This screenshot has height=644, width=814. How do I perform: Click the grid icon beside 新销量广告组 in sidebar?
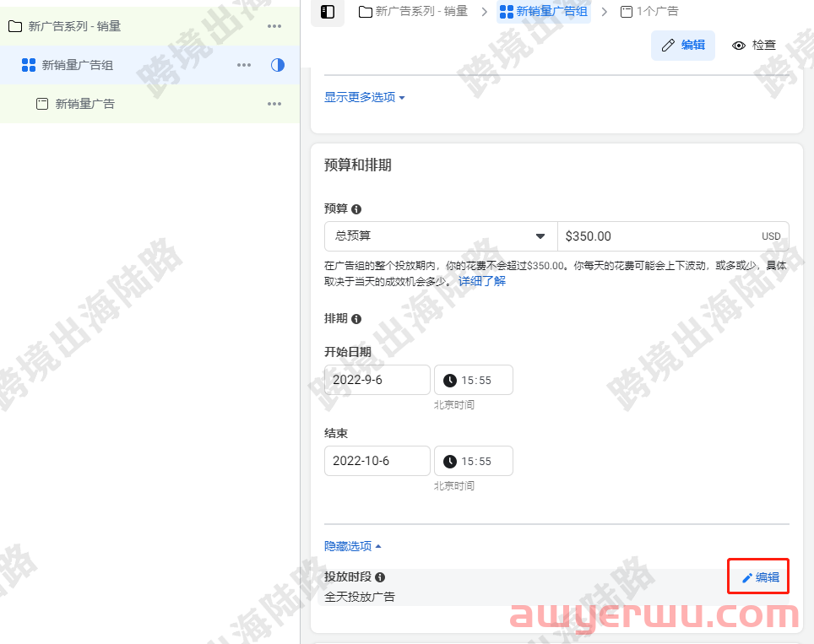tap(29, 65)
